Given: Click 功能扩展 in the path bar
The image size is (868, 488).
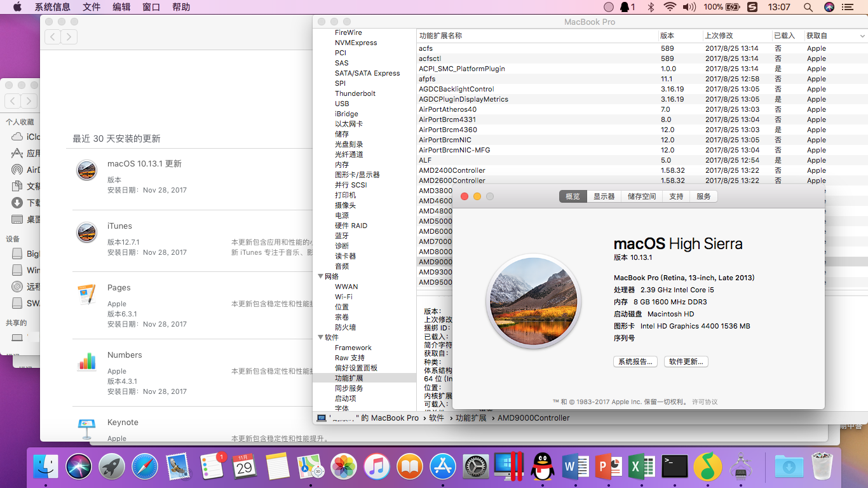Looking at the screenshot, I should (x=471, y=418).
